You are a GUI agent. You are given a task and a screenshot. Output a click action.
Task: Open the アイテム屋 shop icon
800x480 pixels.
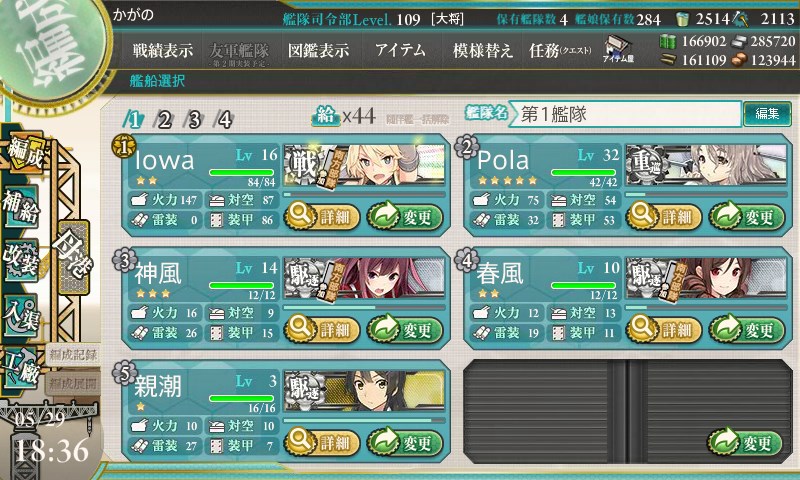(x=618, y=49)
